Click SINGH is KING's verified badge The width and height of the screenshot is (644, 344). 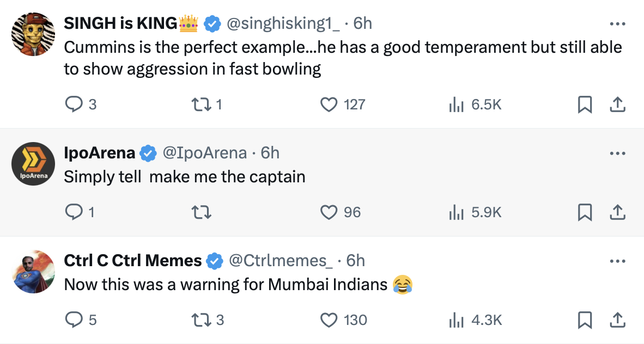click(x=211, y=23)
